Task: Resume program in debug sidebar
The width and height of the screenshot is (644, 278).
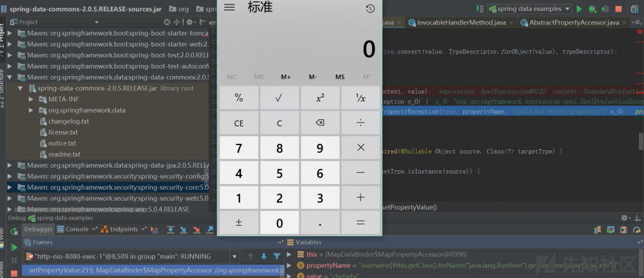Action: [14, 247]
